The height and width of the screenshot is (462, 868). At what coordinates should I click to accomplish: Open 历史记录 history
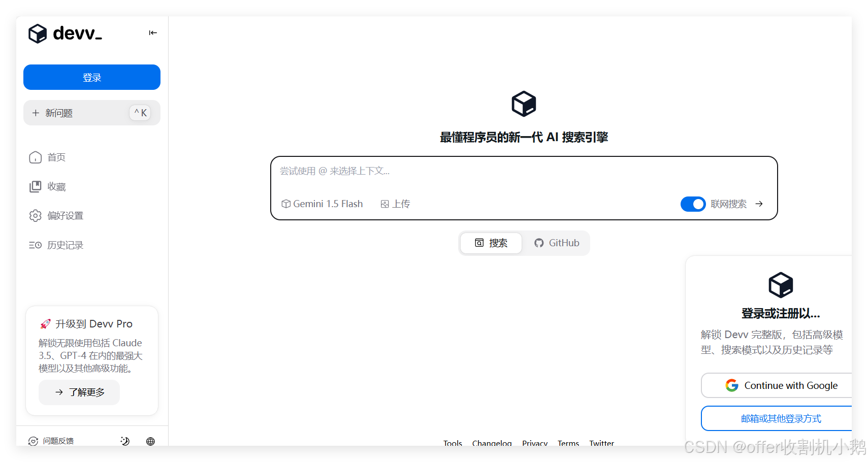56,245
